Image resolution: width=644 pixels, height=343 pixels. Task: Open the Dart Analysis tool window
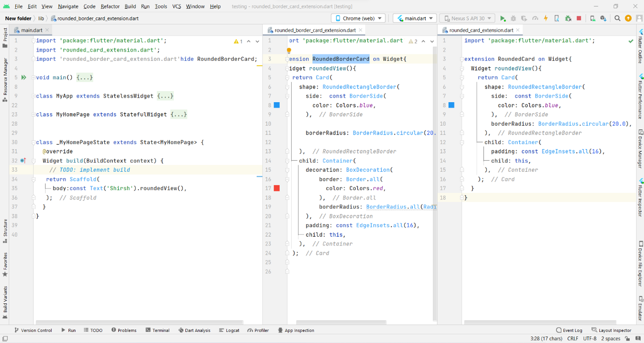pyautogui.click(x=194, y=330)
